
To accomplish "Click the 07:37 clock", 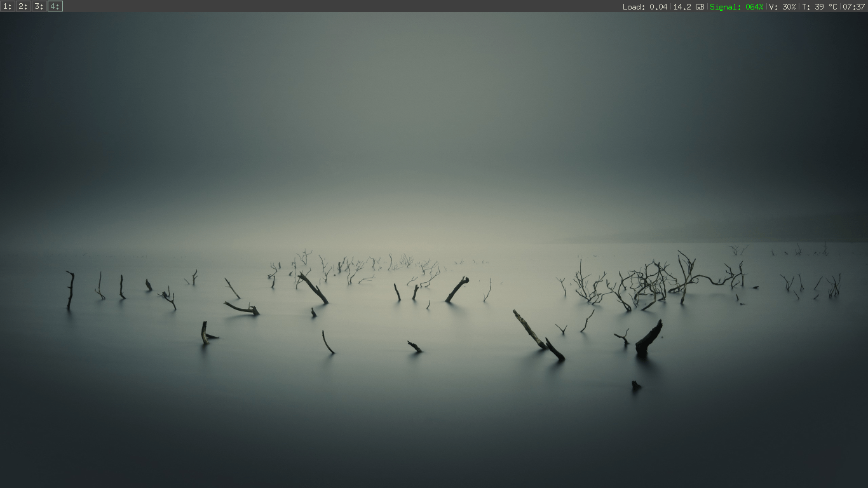I will [x=853, y=6].
